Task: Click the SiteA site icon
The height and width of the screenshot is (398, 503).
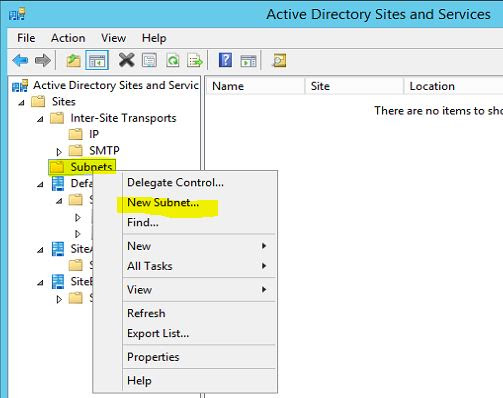Action: pyautogui.click(x=58, y=249)
